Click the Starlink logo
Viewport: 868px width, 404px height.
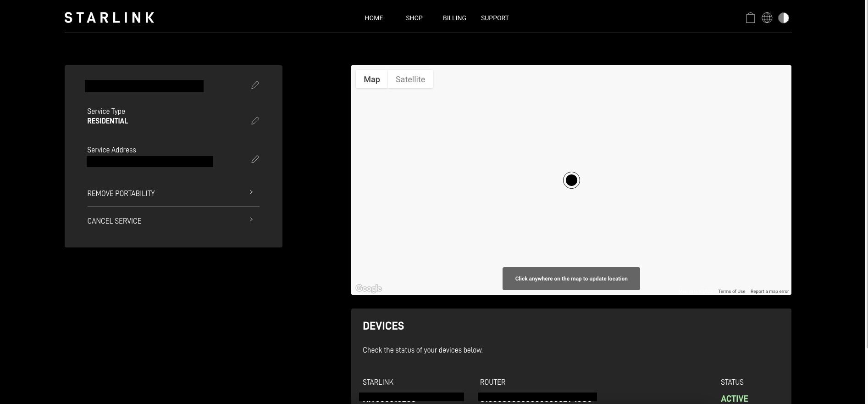(109, 18)
